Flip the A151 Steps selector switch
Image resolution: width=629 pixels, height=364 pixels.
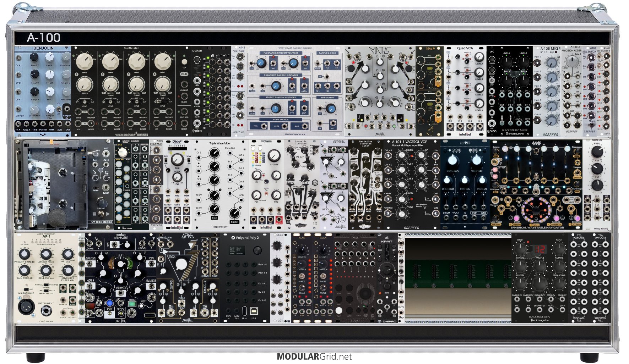(x=591, y=125)
